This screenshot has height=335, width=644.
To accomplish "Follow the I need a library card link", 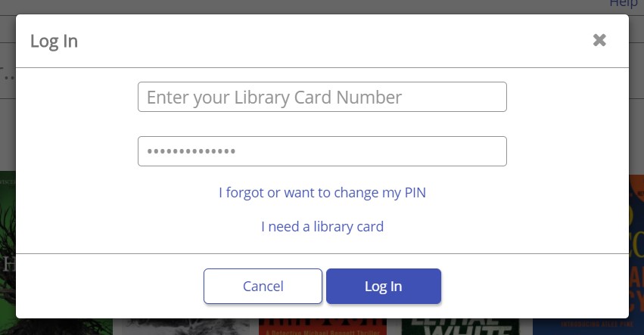I will (x=322, y=227).
